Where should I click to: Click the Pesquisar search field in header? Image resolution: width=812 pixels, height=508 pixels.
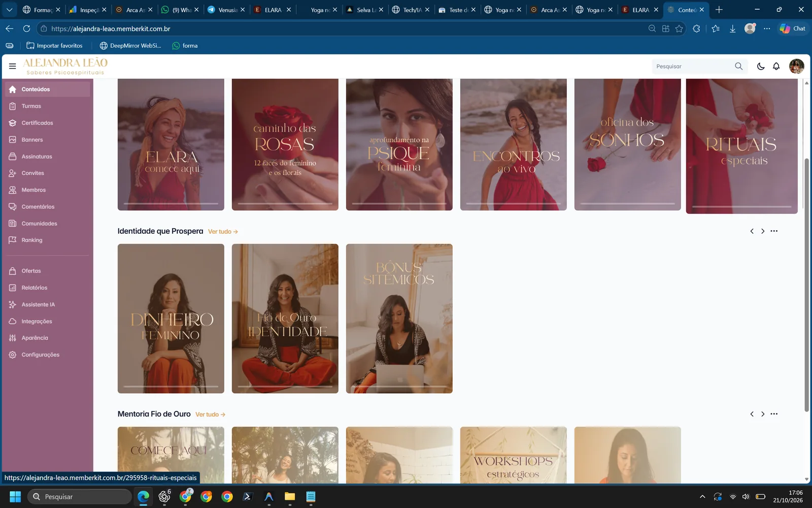[693, 66]
